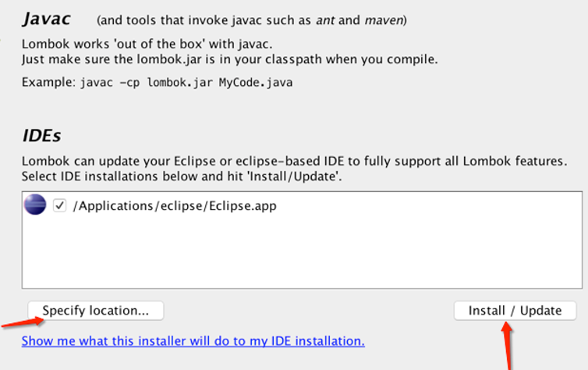Viewport: 588px width, 370px height.
Task: Open 'Show me what this installer will do' link
Action: (x=193, y=341)
